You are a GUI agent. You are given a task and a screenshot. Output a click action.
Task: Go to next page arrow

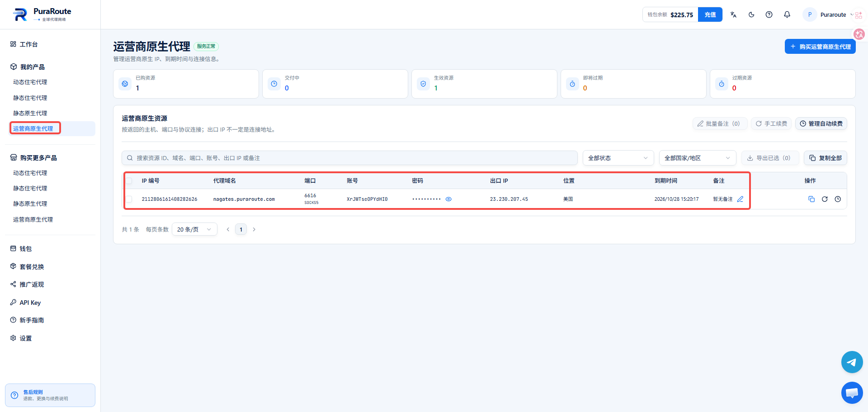(254, 229)
